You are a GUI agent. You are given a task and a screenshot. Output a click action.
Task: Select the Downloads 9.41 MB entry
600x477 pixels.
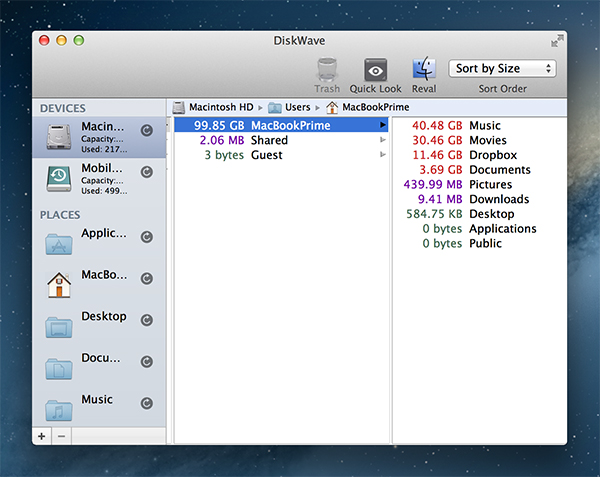480,199
